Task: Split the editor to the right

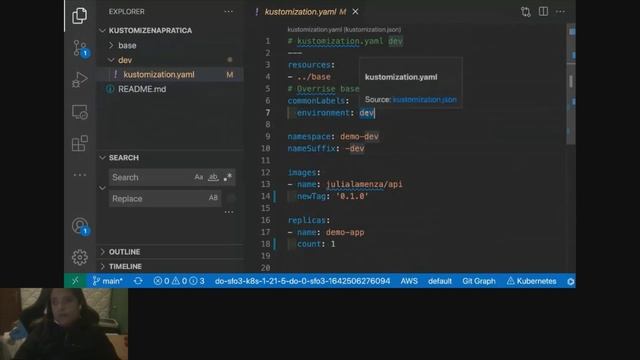Action: click(x=543, y=11)
